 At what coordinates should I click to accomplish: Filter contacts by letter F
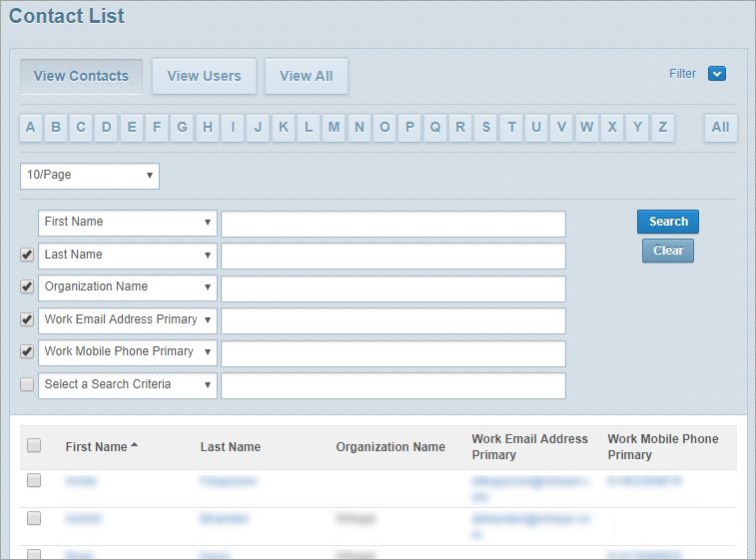157,128
